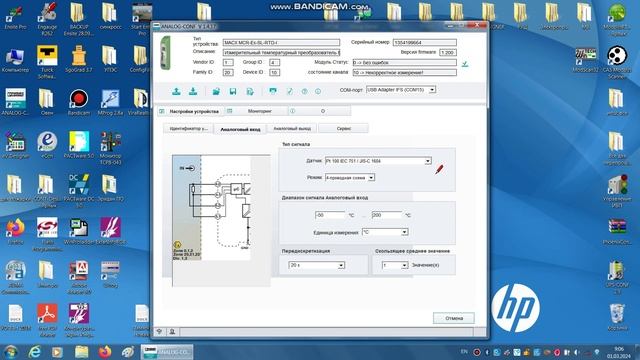Open the Engauge desktop shortcut
This screenshot has width=640, height=360.
click(47, 19)
